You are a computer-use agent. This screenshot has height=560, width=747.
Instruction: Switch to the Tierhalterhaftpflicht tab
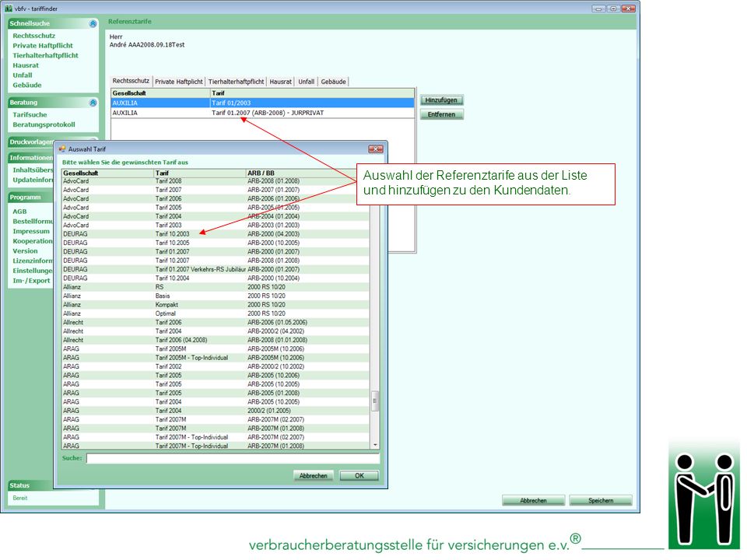(236, 82)
